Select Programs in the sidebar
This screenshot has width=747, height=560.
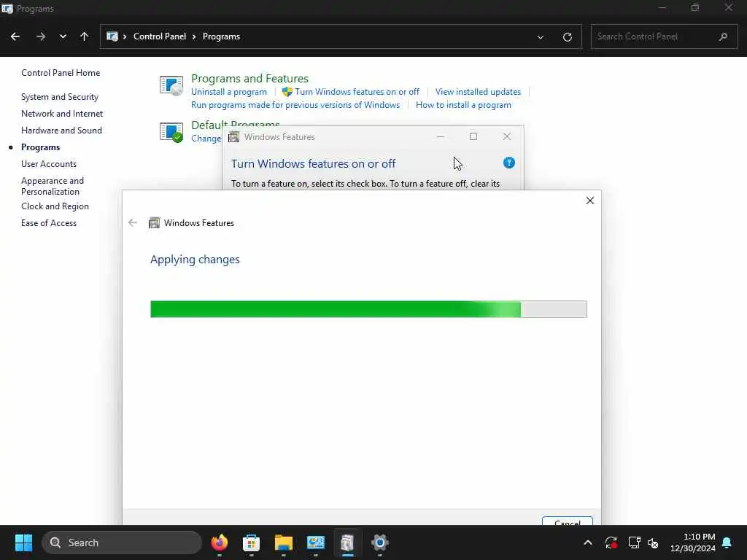[41, 147]
